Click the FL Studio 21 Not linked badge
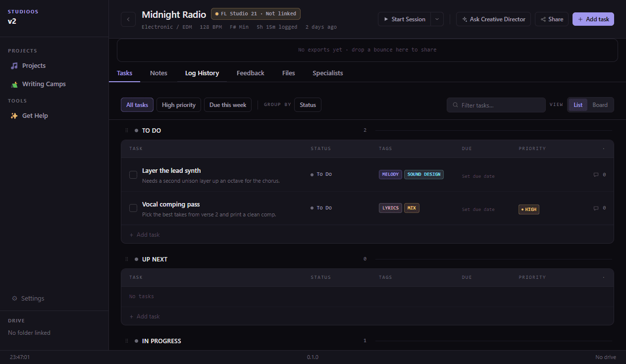 (x=256, y=14)
